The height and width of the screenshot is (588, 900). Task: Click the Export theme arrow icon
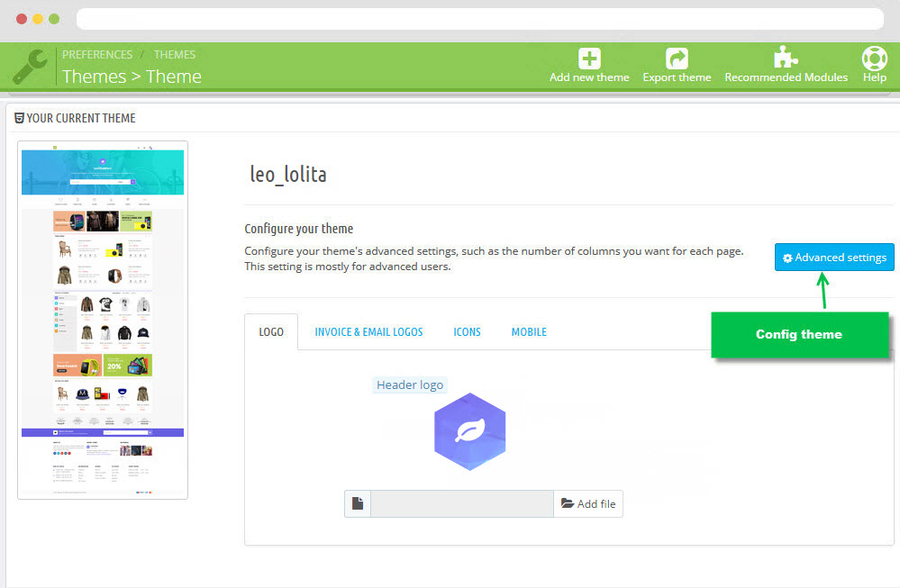(x=677, y=59)
